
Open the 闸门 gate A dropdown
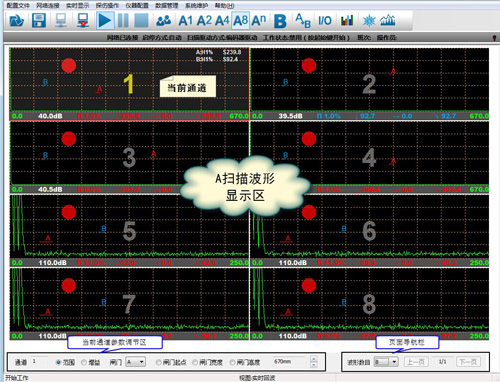pos(135,362)
